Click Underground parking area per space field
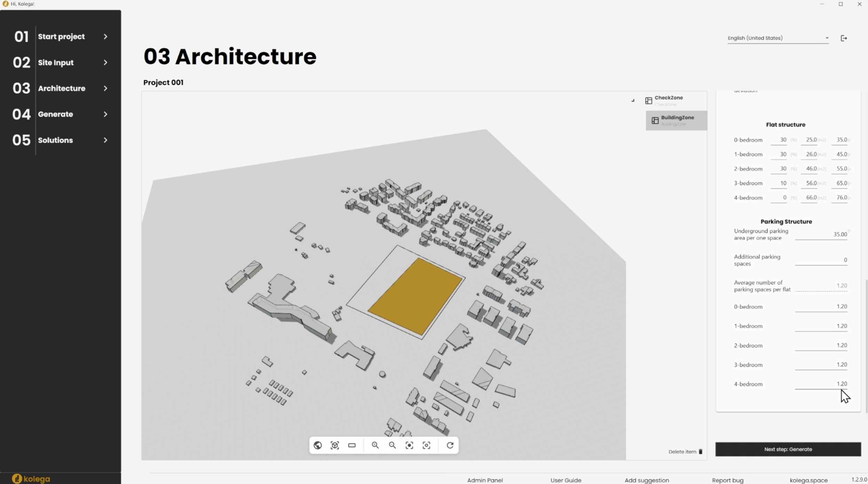868x484 pixels. point(821,234)
